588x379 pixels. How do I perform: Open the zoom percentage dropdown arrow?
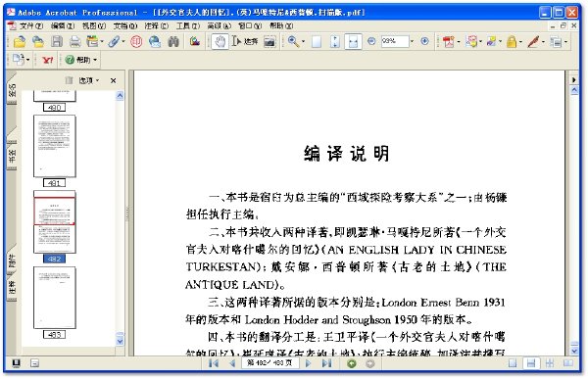tap(412, 41)
